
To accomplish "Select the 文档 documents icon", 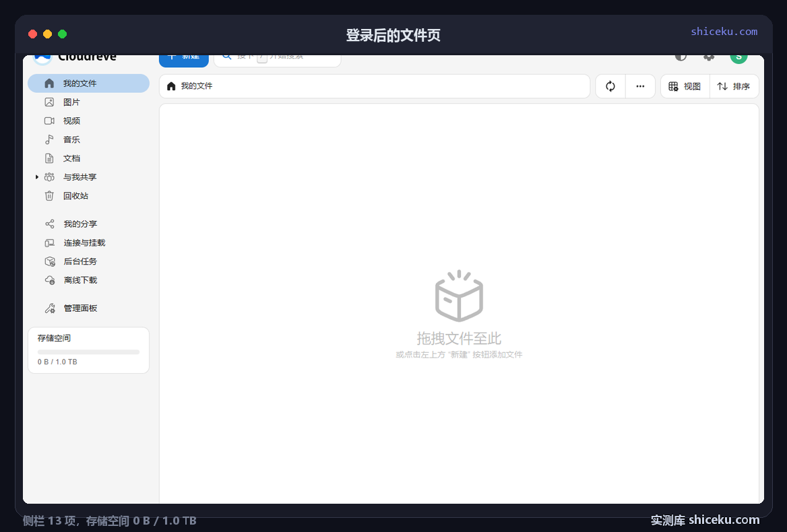I will [x=49, y=158].
